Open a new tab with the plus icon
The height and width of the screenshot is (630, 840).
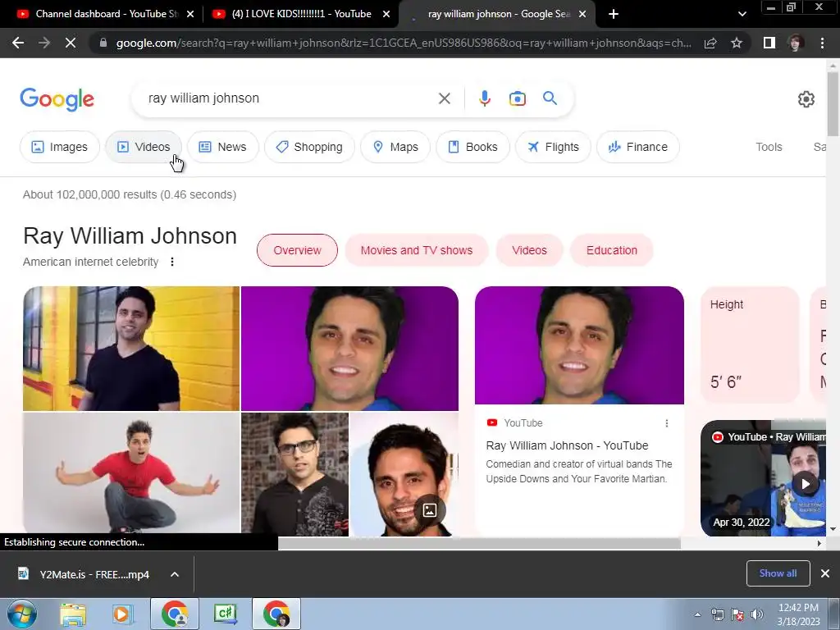tap(614, 14)
